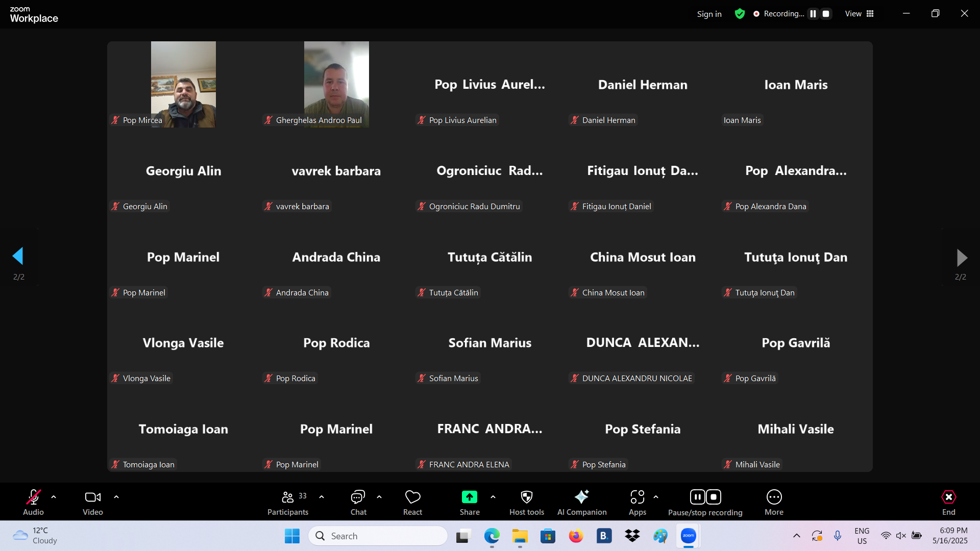Pause the recording in top bar
Screen dimensions: 980x551
click(x=813, y=14)
